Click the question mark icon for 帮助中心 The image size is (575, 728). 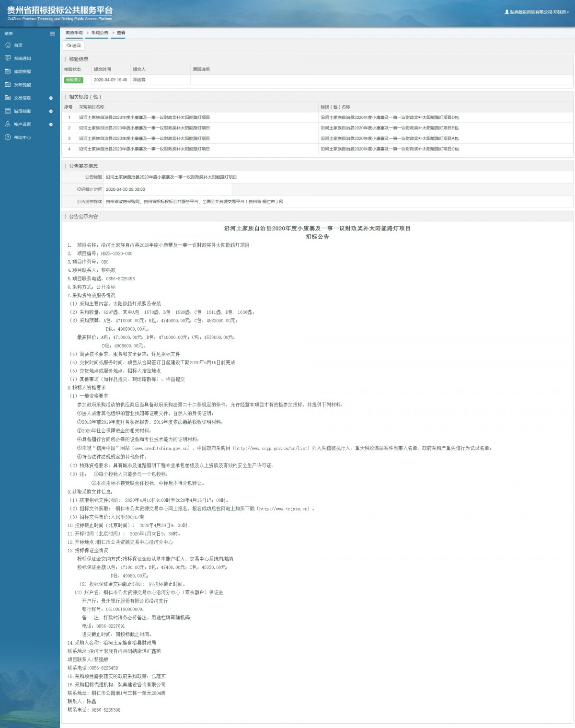(8, 137)
